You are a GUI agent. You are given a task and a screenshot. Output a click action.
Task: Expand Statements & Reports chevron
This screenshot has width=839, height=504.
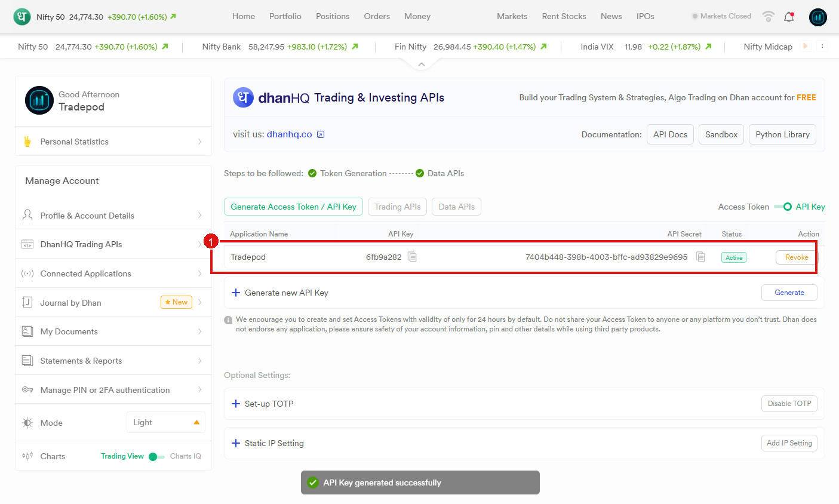(199, 361)
